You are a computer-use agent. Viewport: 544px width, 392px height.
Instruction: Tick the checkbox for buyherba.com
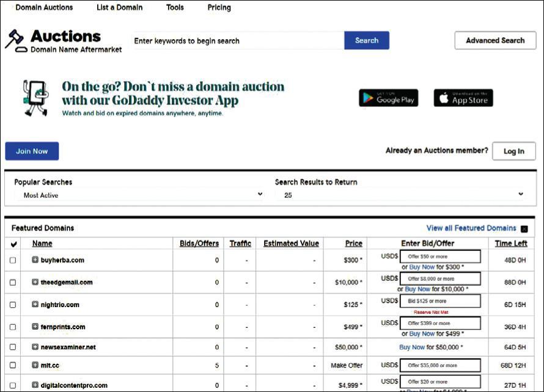13,260
